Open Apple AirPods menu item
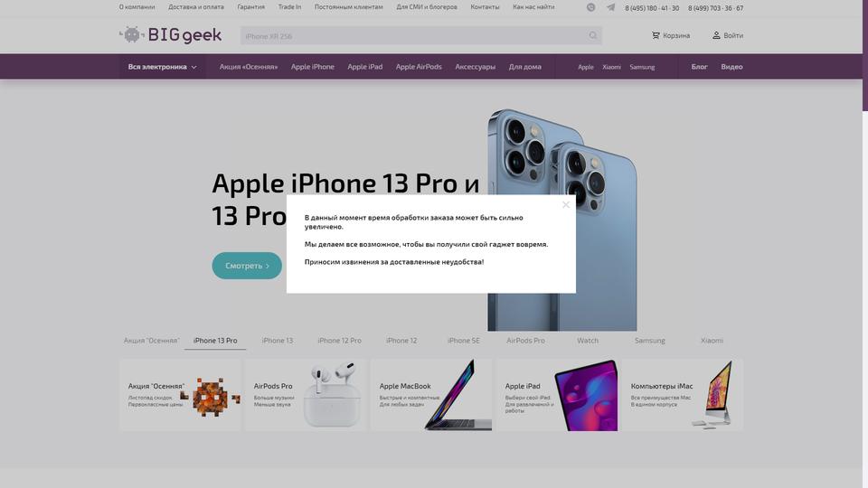 click(419, 66)
